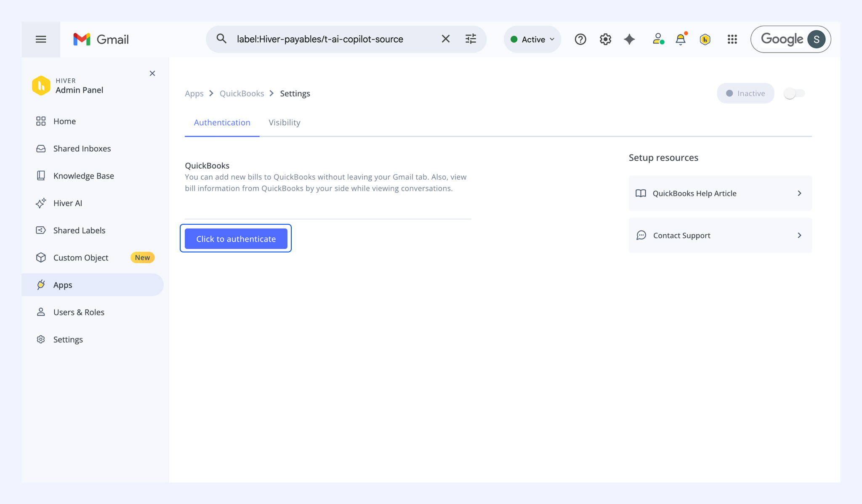Click the Inactive status badge

point(745,93)
